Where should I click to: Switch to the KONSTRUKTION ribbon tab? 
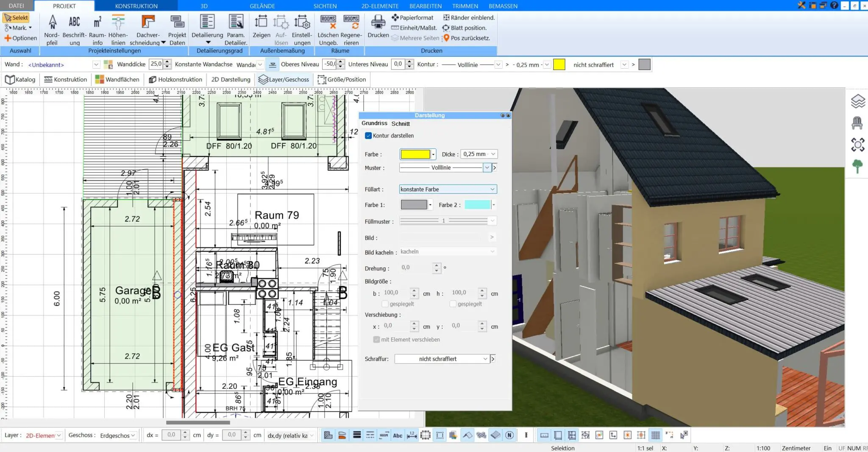[136, 6]
